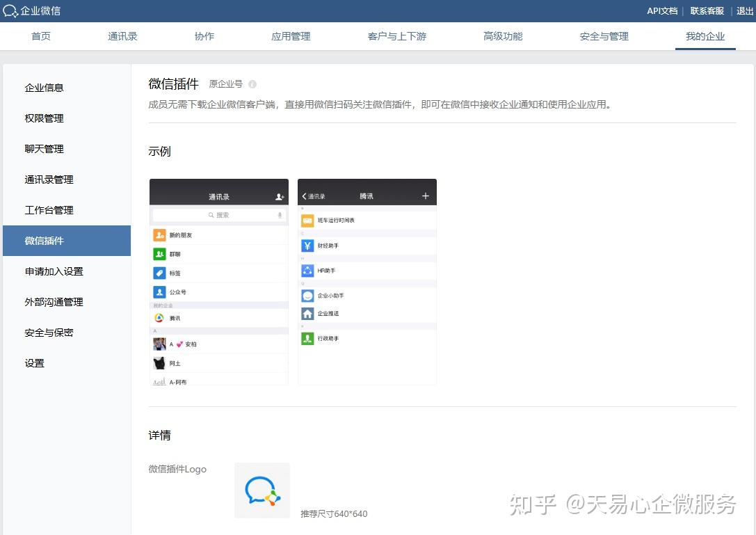This screenshot has width=756, height=535.
Task: Open the 协作 tab
Action: 204,36
